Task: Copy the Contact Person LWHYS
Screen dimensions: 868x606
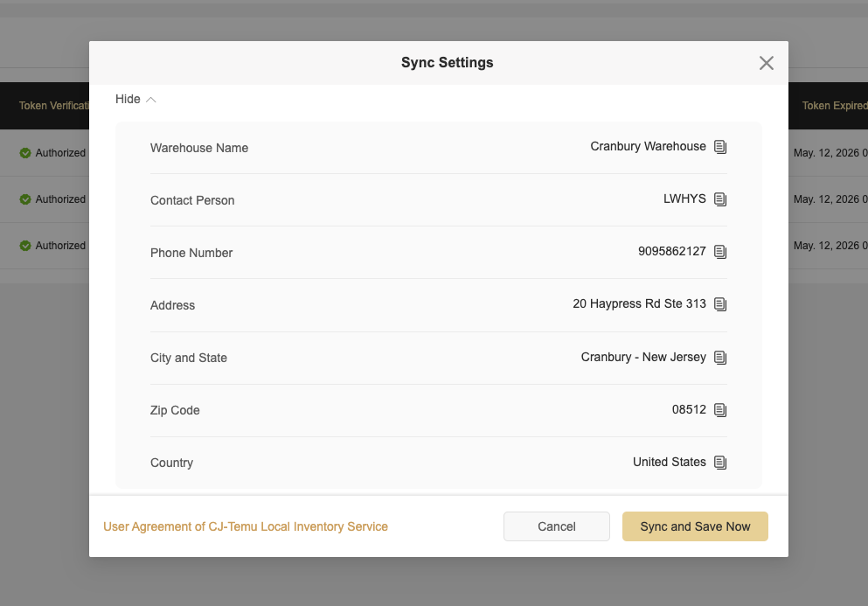Action: tap(720, 199)
